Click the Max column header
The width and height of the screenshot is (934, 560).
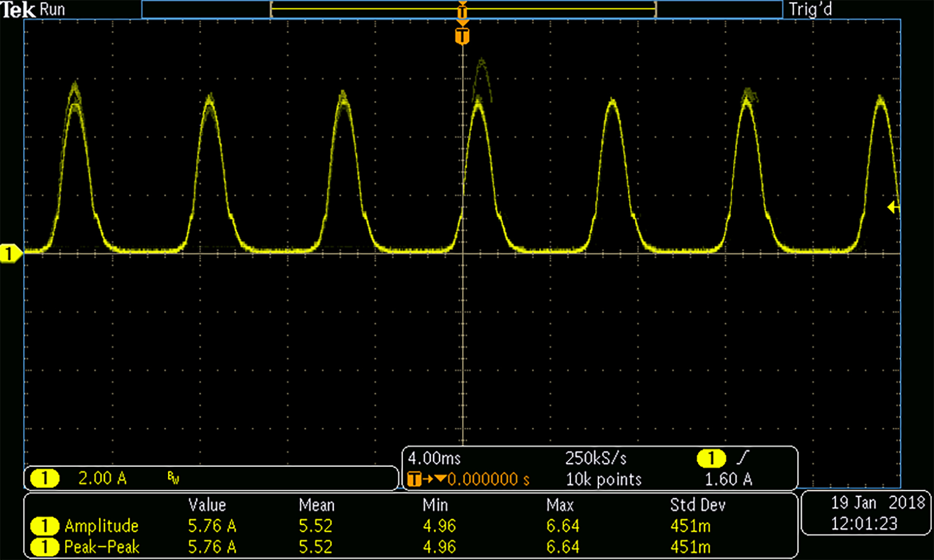click(560, 505)
